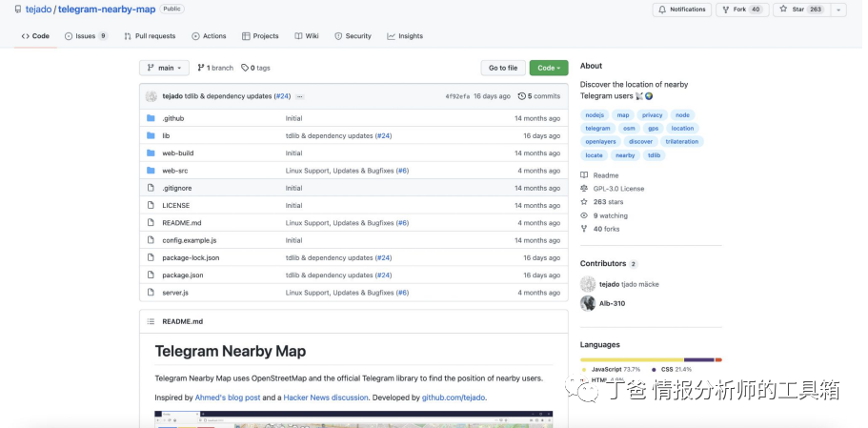
Task: Click the commit history clock icon
Action: coord(521,96)
